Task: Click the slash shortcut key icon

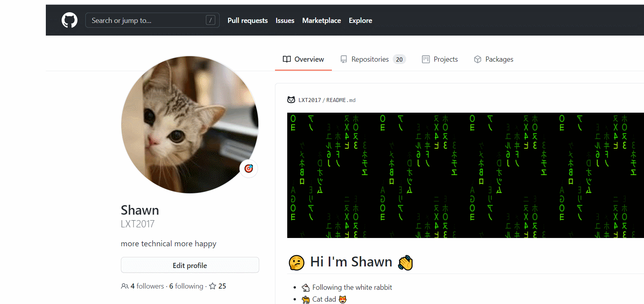Action: tap(211, 20)
